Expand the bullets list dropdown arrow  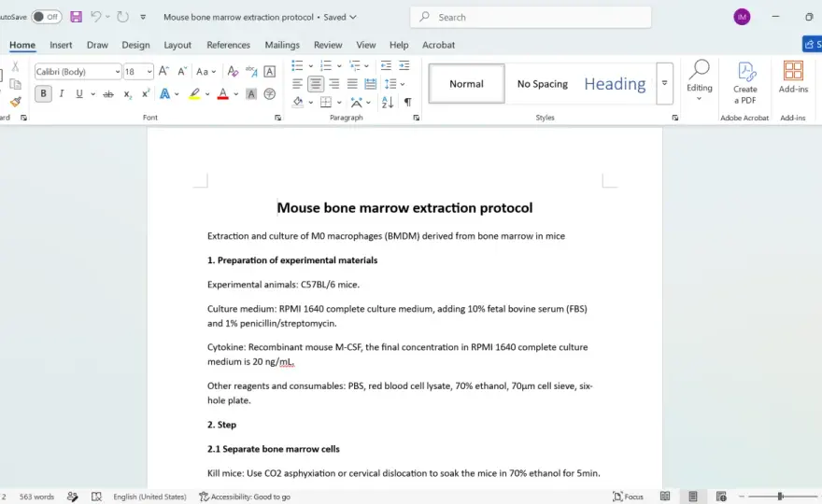[310, 66]
